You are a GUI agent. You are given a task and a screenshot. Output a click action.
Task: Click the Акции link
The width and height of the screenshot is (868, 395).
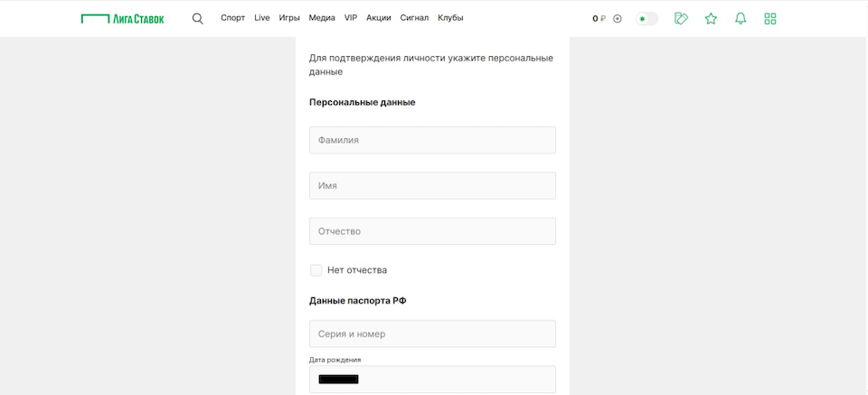[379, 18]
